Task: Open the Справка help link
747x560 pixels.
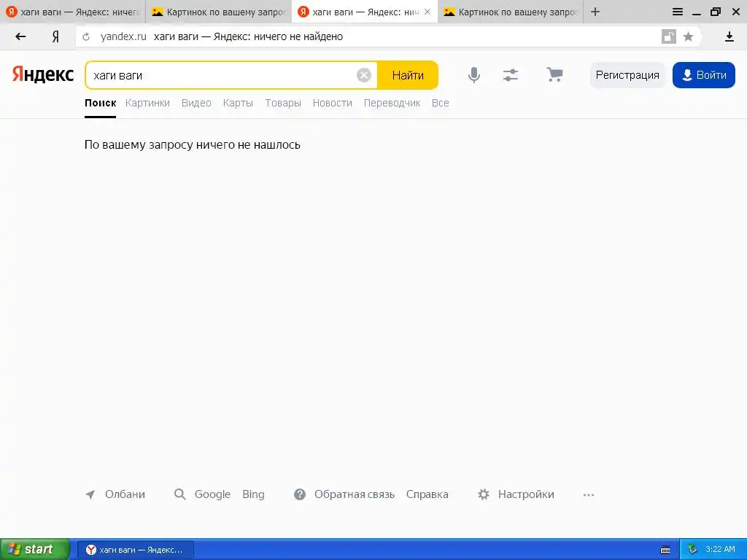Action: coord(427,494)
